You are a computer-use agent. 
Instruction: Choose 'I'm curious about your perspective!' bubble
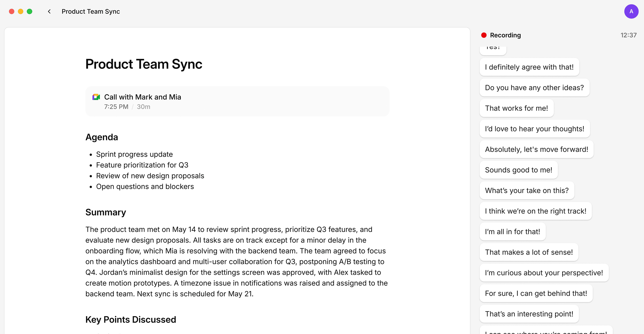pos(544,273)
